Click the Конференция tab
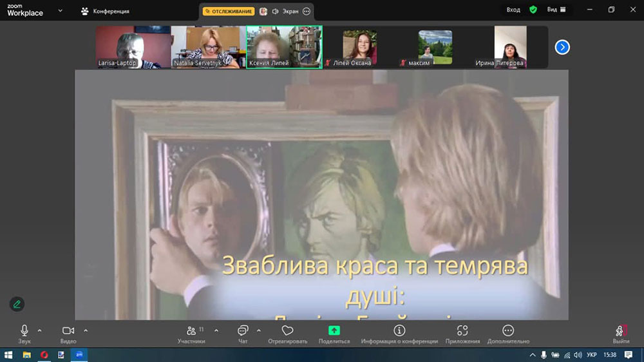 tap(106, 11)
